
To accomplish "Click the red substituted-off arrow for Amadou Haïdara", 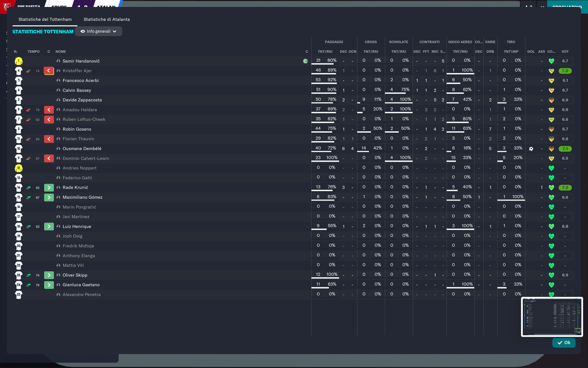I will (49, 110).
